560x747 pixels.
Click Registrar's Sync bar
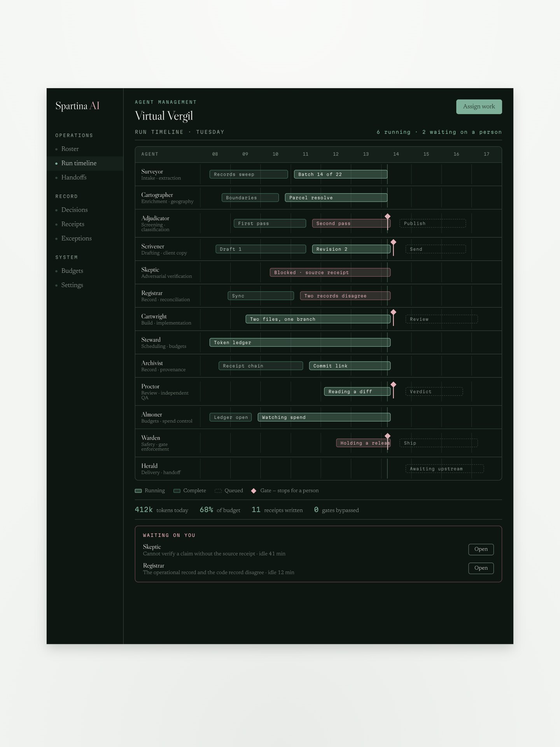(261, 296)
